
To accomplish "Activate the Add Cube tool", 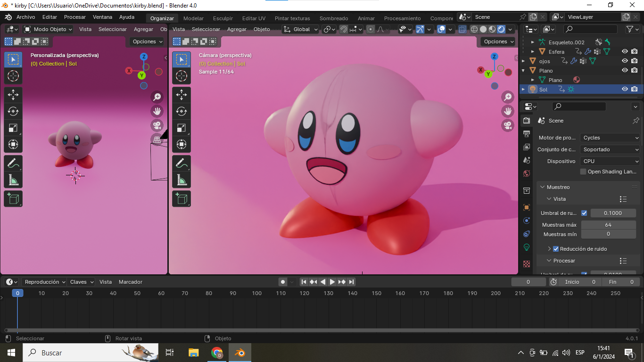I will pos(13,198).
